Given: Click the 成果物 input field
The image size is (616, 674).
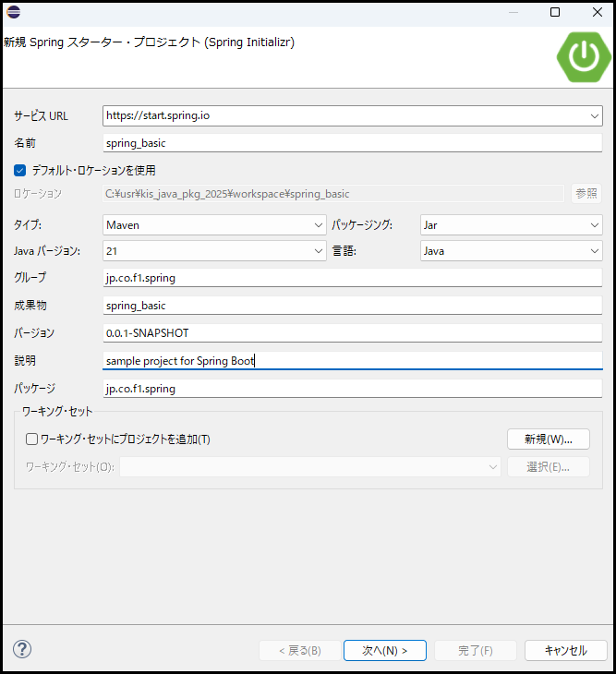Looking at the screenshot, I should (x=351, y=306).
